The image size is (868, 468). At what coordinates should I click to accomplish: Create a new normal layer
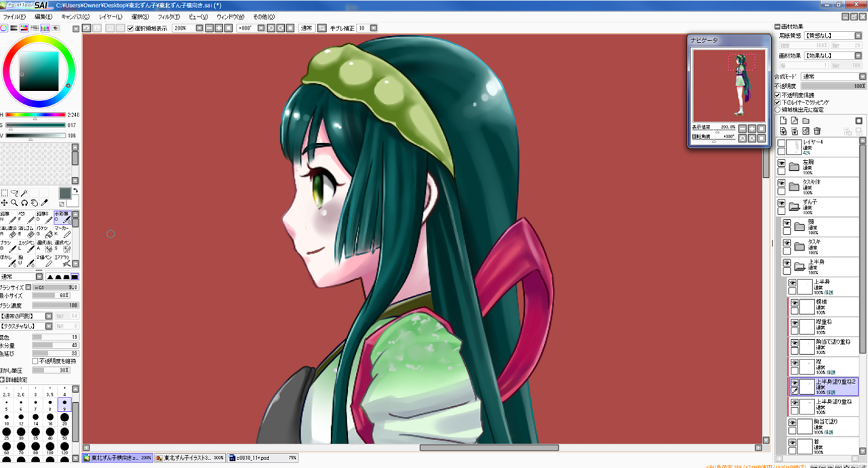[x=783, y=120]
